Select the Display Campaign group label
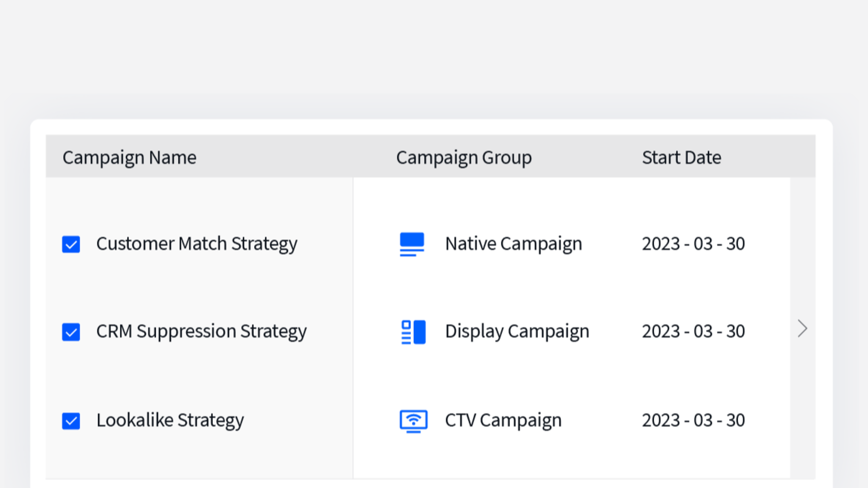Screen dimensions: 868x488 [517, 331]
